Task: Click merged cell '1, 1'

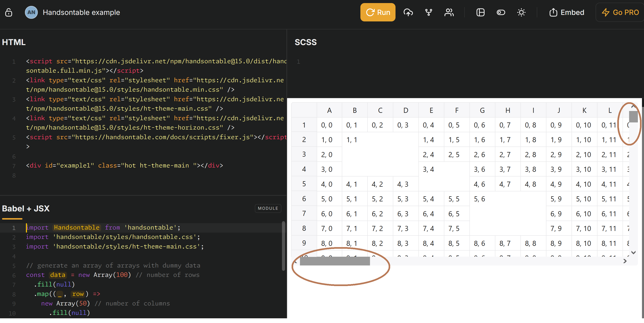Action: point(380,154)
